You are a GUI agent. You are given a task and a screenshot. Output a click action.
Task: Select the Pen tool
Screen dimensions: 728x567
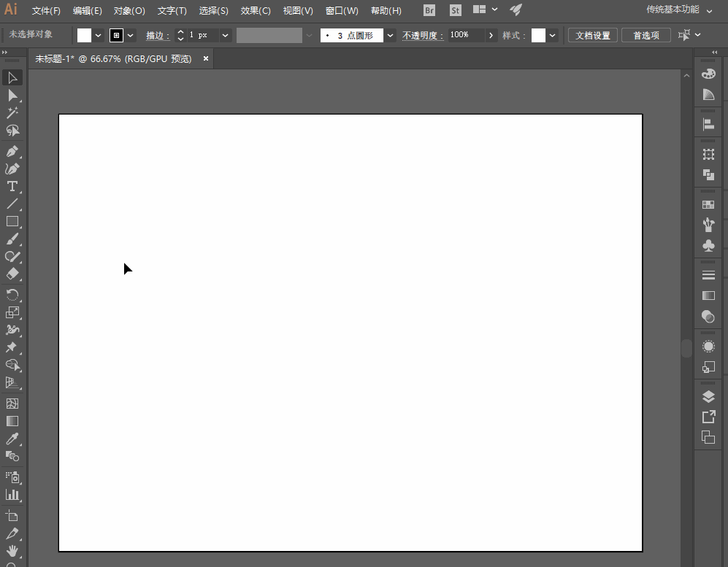point(12,151)
